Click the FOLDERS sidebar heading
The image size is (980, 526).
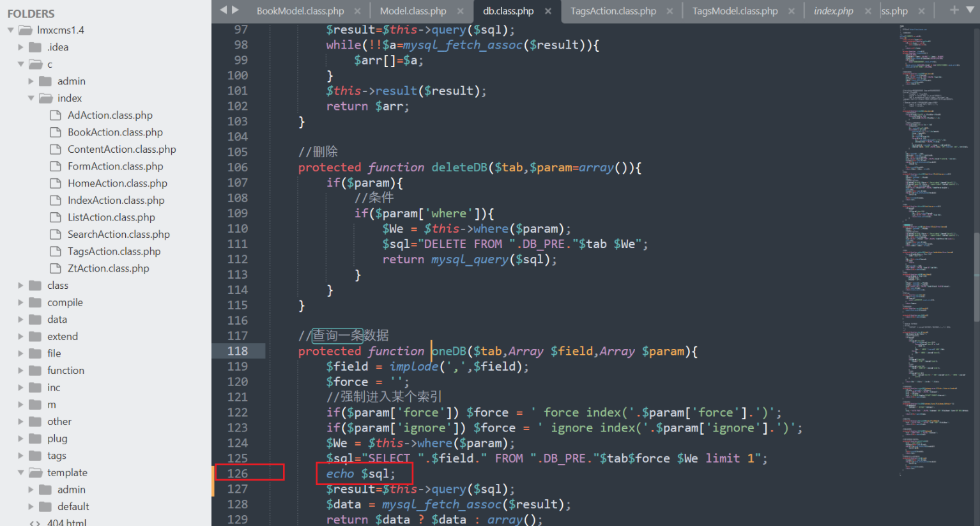pyautogui.click(x=31, y=13)
